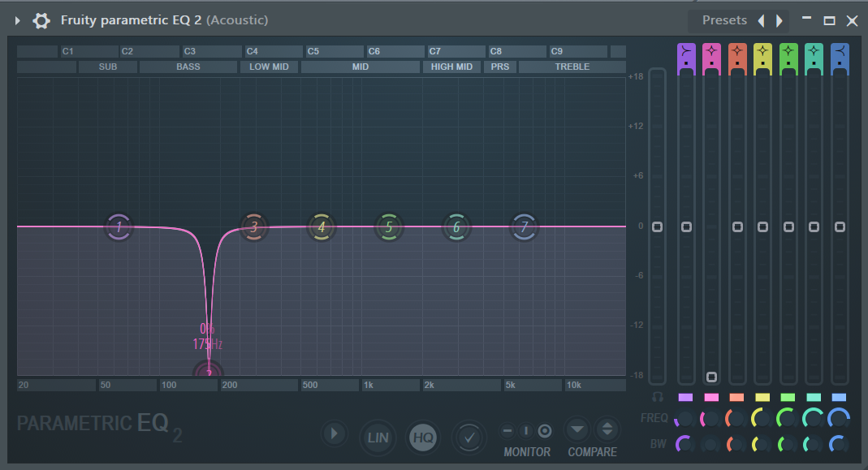Select the green band 5 color swatch
The height and width of the screenshot is (470, 868).
pos(788,398)
